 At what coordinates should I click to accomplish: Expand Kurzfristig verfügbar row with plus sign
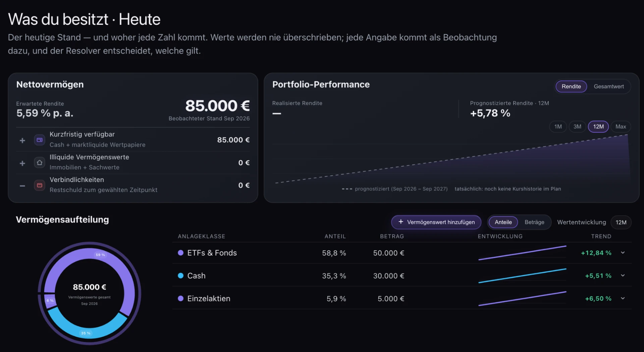[x=22, y=140]
